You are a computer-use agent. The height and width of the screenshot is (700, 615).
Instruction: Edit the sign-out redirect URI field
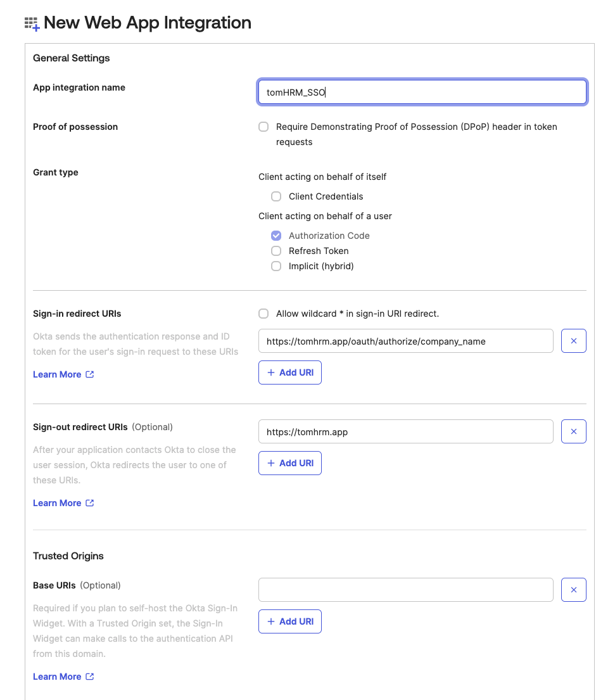pyautogui.click(x=406, y=431)
